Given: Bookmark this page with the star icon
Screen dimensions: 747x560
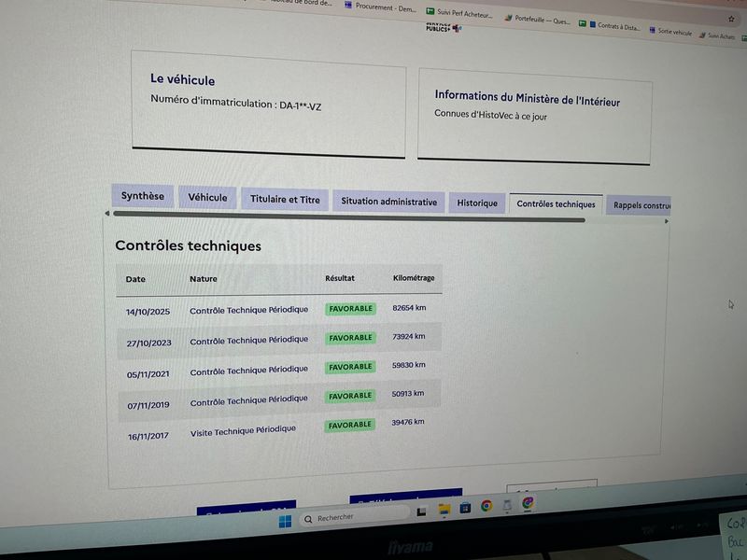Looking at the screenshot, I should [x=731, y=19].
